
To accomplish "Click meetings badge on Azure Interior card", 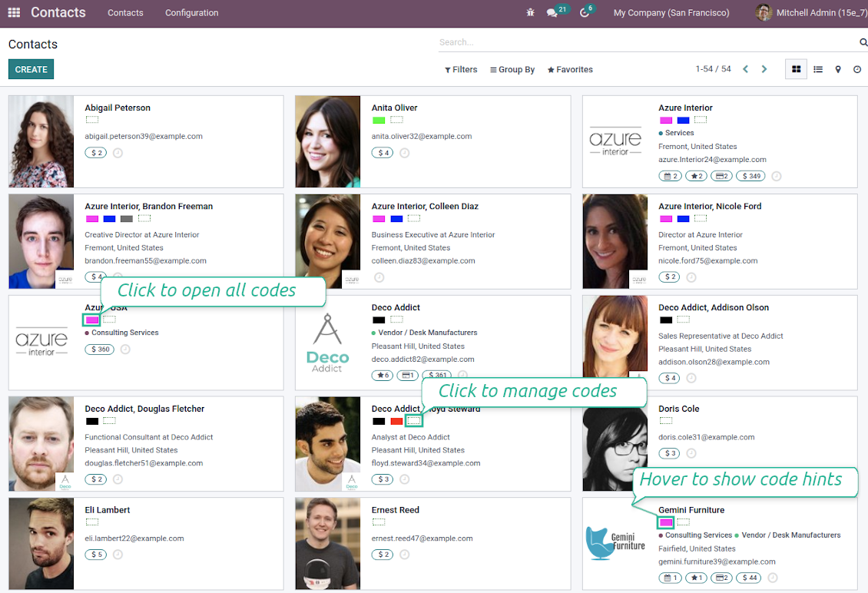I will [x=671, y=176].
